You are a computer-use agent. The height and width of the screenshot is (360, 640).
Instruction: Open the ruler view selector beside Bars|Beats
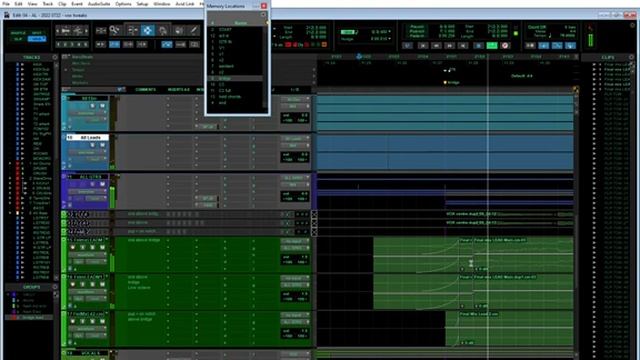65,57
